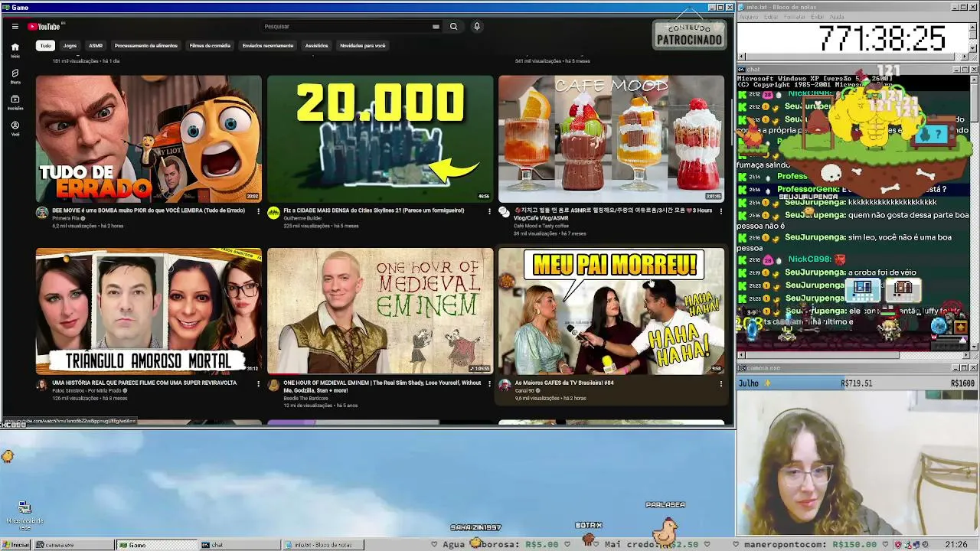Click the Iniciar start button
The height and width of the screenshot is (551, 980).
pos(15,545)
